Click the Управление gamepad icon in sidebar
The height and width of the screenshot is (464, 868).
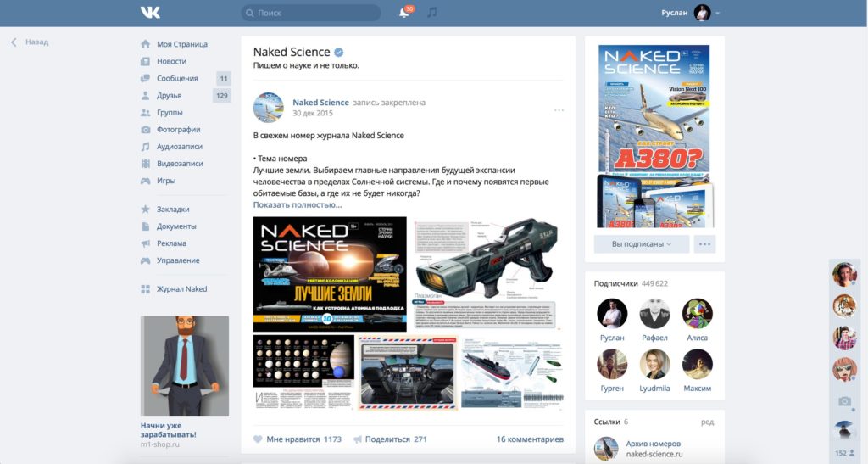[145, 260]
